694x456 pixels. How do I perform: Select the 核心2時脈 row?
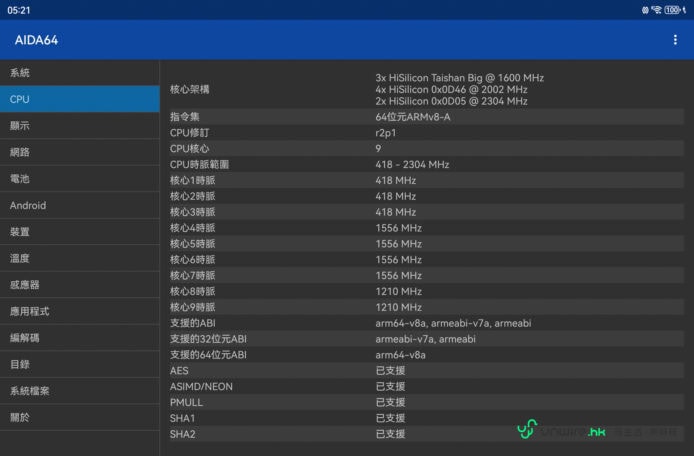(x=427, y=196)
